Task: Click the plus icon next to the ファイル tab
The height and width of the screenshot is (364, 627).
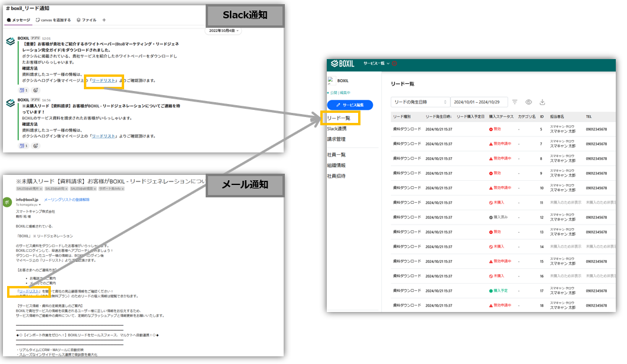Action: click(x=104, y=20)
